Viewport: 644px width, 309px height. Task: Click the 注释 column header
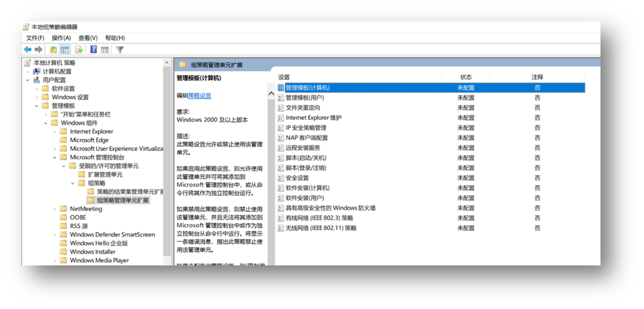(x=537, y=77)
